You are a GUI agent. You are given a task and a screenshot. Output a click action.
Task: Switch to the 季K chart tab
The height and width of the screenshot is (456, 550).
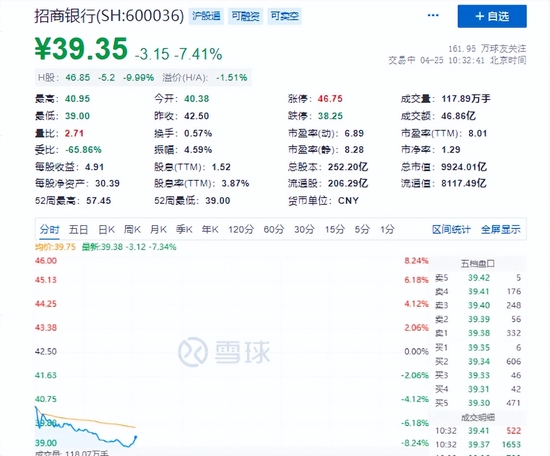tap(184, 230)
